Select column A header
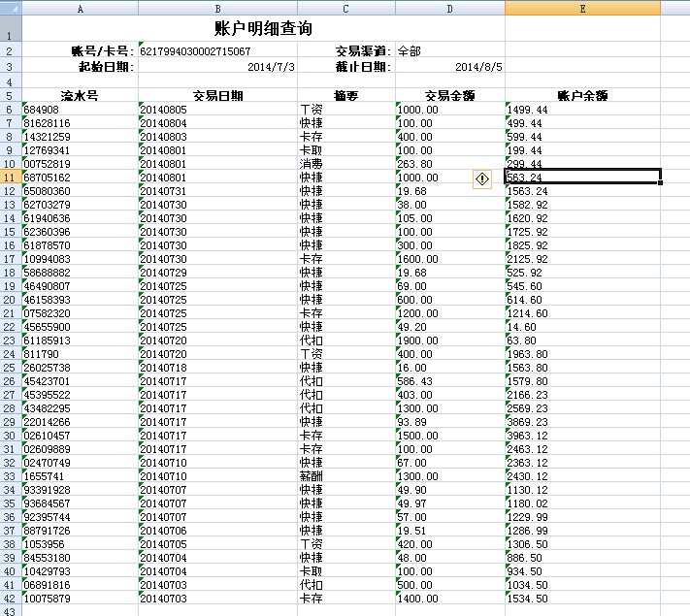The image size is (690, 616). coord(81,9)
